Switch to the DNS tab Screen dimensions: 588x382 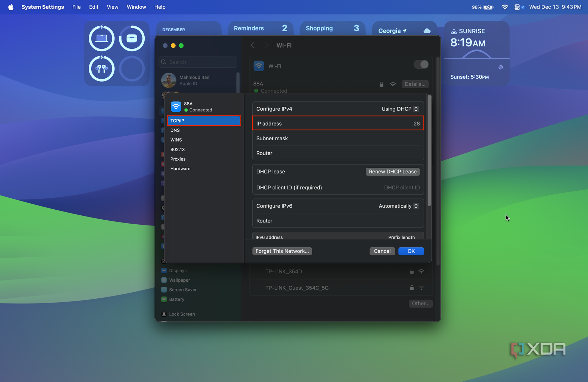coord(175,130)
